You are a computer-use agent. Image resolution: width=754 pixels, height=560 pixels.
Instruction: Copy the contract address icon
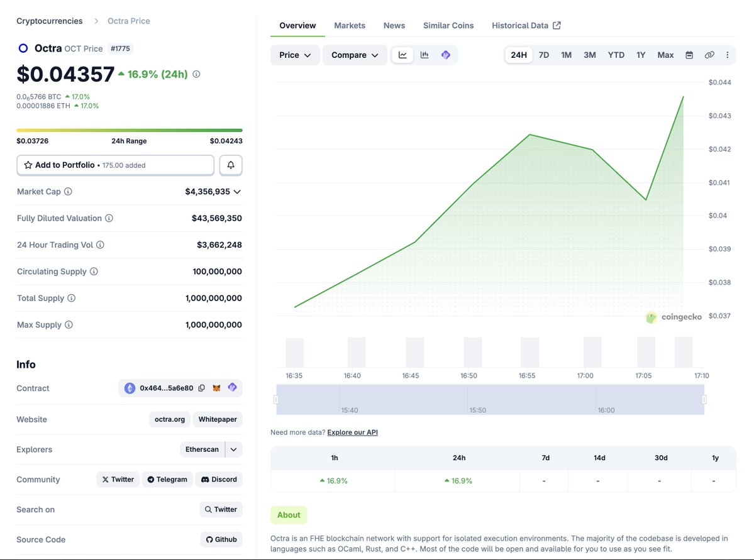click(x=202, y=388)
